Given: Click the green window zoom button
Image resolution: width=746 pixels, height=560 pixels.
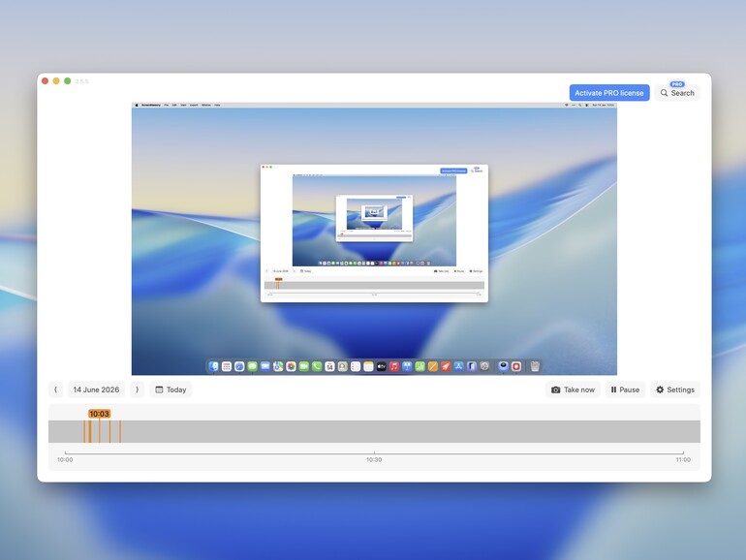Looking at the screenshot, I should pos(68,80).
